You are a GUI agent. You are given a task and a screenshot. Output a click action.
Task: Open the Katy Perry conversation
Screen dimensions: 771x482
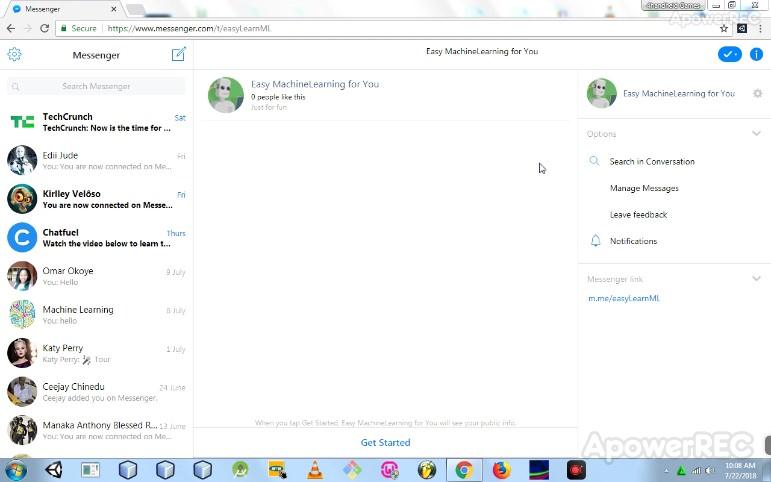click(96, 353)
